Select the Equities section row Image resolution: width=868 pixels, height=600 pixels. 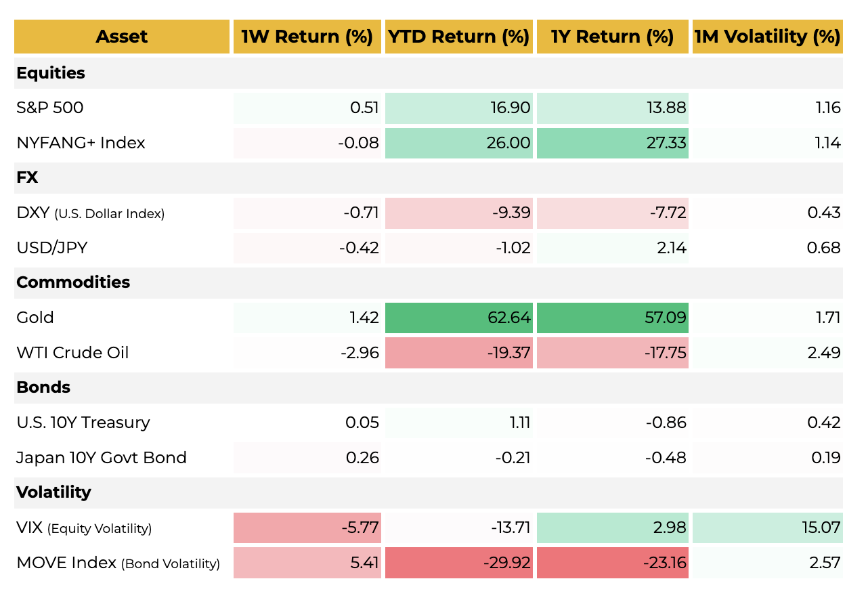coord(51,73)
